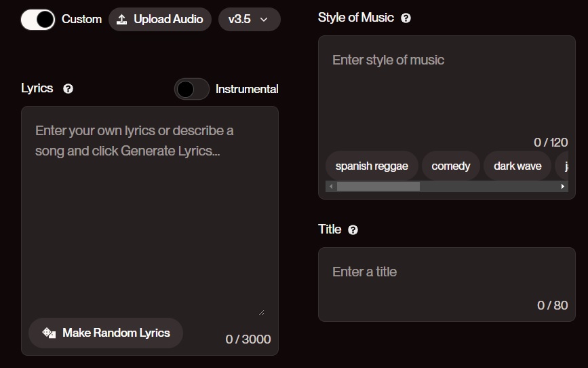Click the Lyrics help question mark icon

click(68, 89)
